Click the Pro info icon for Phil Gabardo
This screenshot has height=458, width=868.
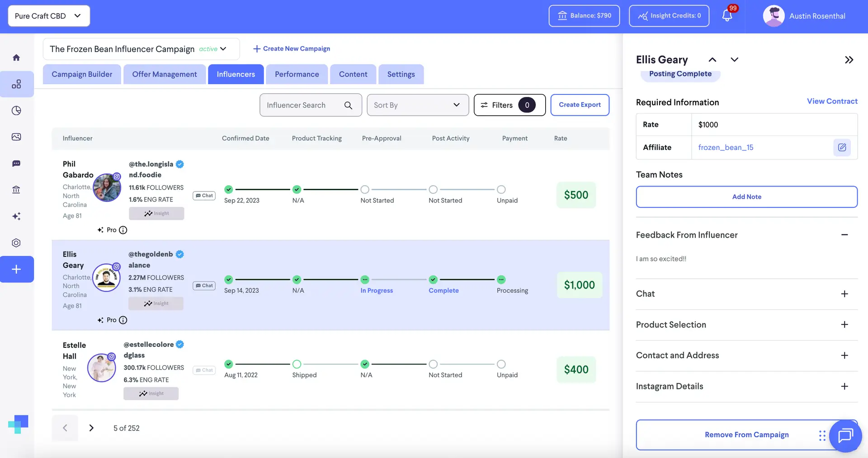(x=123, y=230)
